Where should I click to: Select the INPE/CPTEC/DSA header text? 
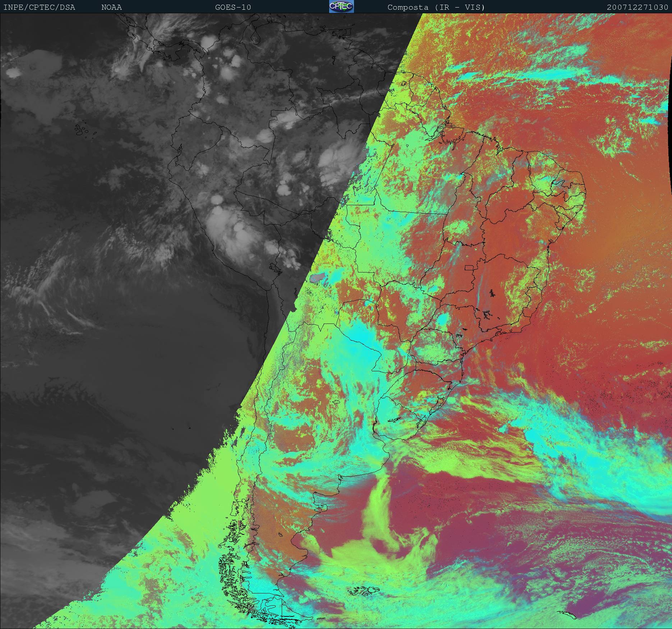(x=39, y=7)
